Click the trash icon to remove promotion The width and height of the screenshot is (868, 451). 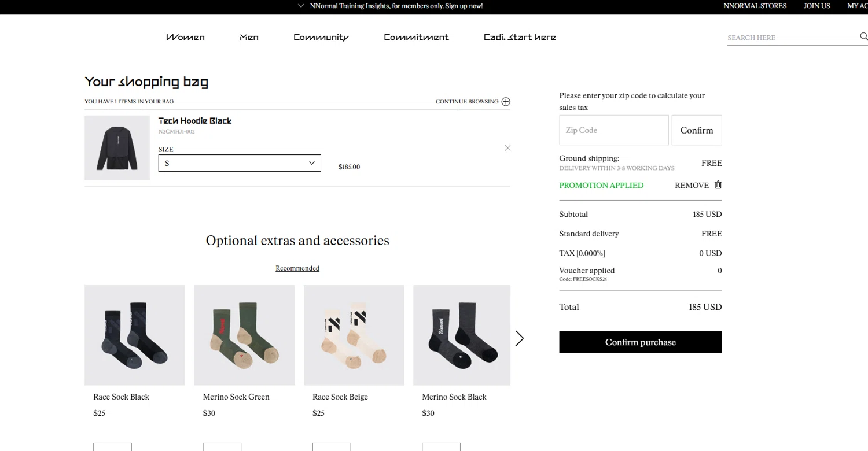(718, 185)
